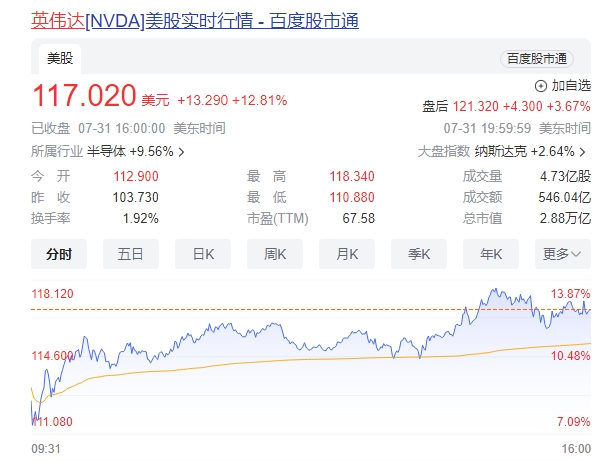
Task: Switch to the 月K chart tab
Action: (x=347, y=254)
